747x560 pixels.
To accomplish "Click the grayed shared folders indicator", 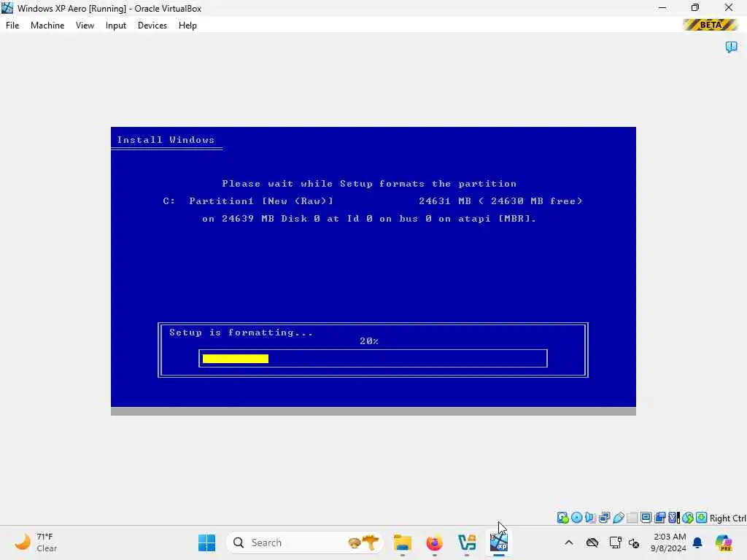I will (632, 518).
